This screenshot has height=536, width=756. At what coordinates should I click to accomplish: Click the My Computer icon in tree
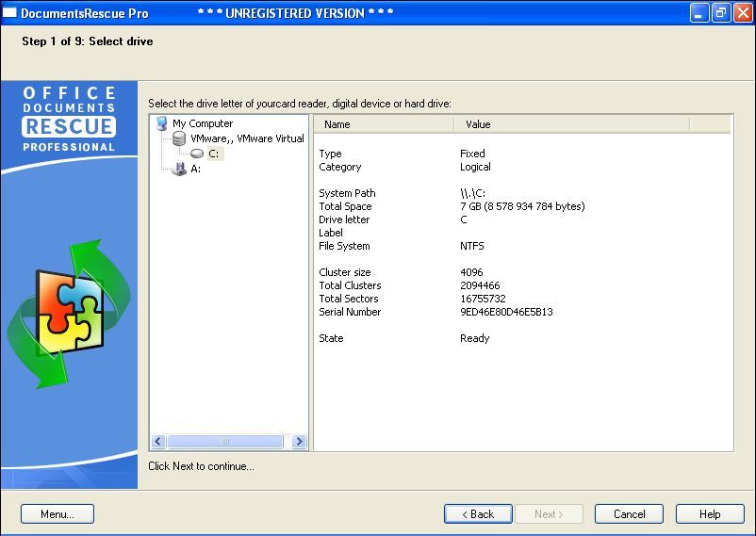point(162,124)
